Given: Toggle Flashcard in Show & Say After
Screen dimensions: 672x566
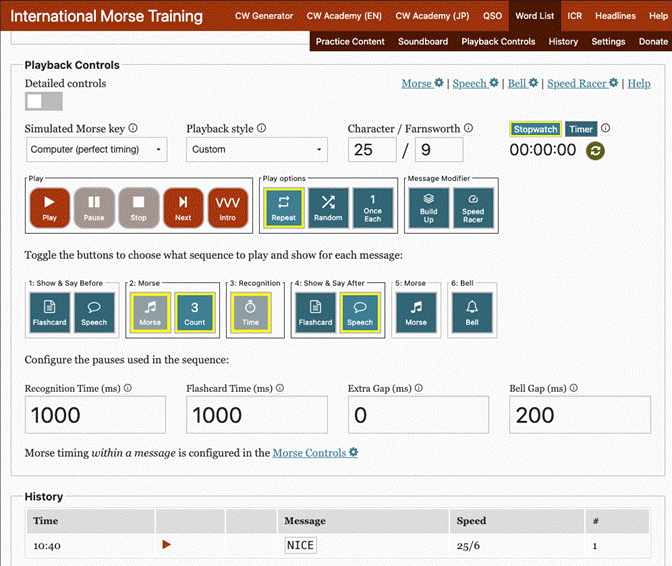Looking at the screenshot, I should pos(315,313).
